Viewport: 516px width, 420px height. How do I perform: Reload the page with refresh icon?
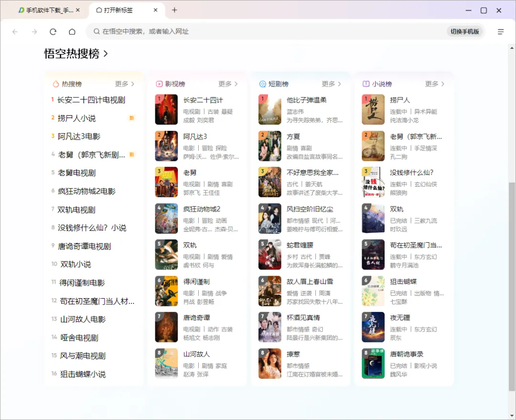(x=53, y=32)
